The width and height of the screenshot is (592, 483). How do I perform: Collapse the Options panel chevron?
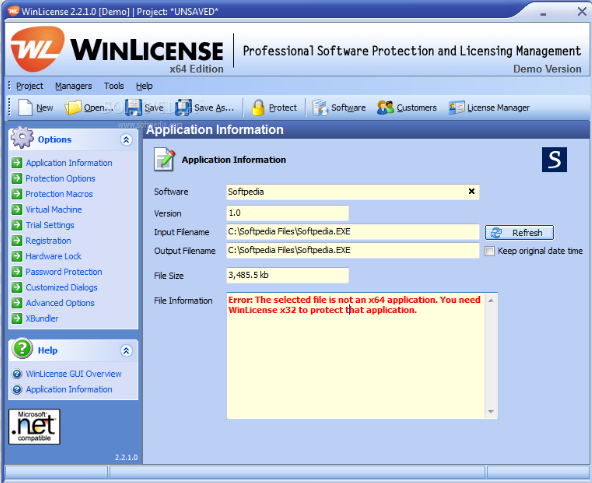(x=126, y=140)
